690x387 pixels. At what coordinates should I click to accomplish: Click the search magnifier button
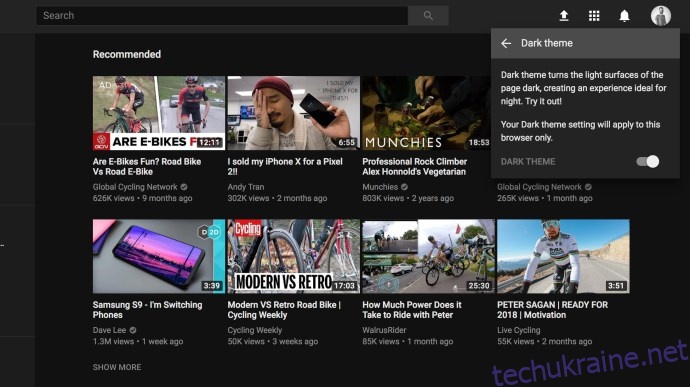[x=428, y=16]
